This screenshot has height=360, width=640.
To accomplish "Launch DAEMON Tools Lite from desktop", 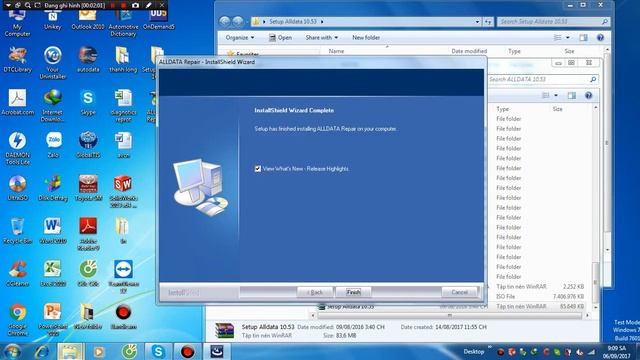I will [x=18, y=148].
